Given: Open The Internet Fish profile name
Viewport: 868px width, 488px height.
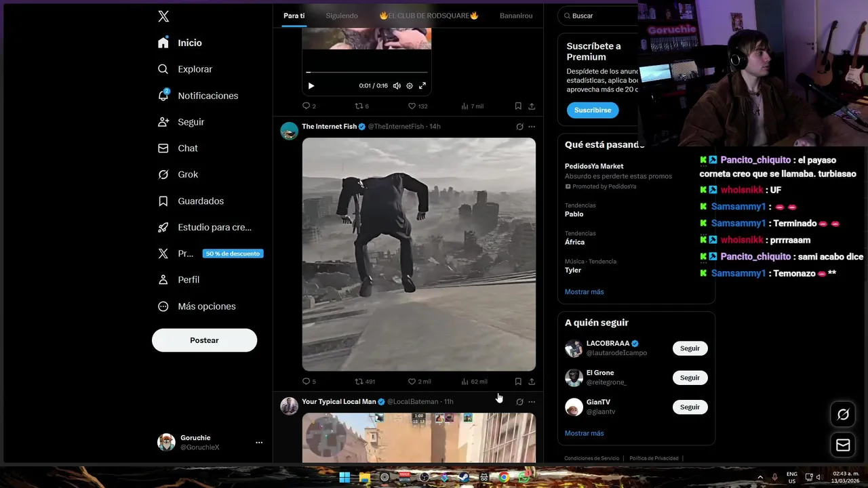Looking at the screenshot, I should pos(329,127).
